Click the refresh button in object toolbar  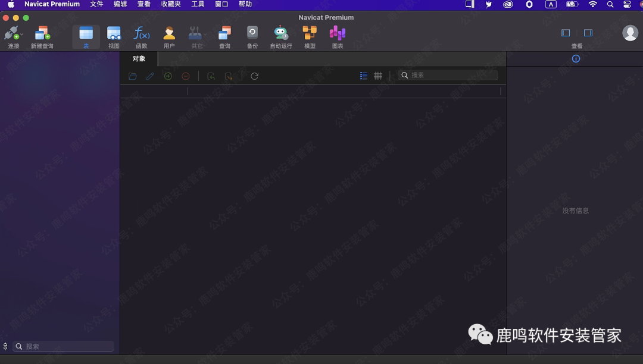254,76
